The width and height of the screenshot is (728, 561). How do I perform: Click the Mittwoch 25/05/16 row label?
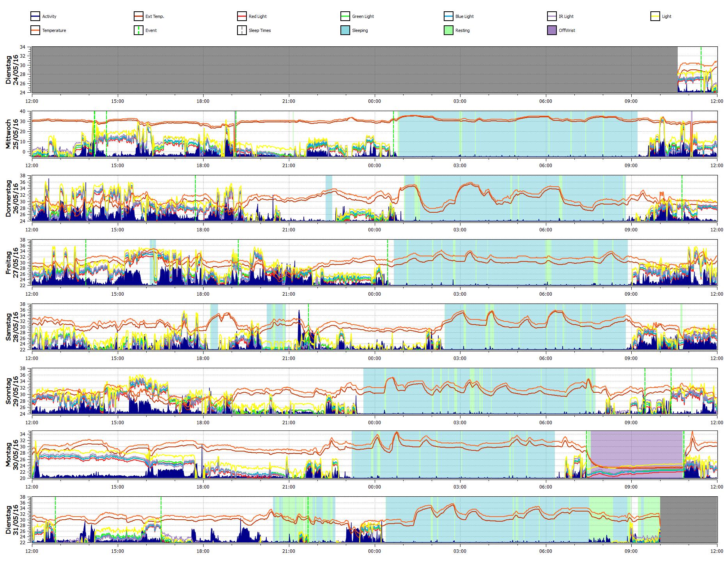point(12,134)
